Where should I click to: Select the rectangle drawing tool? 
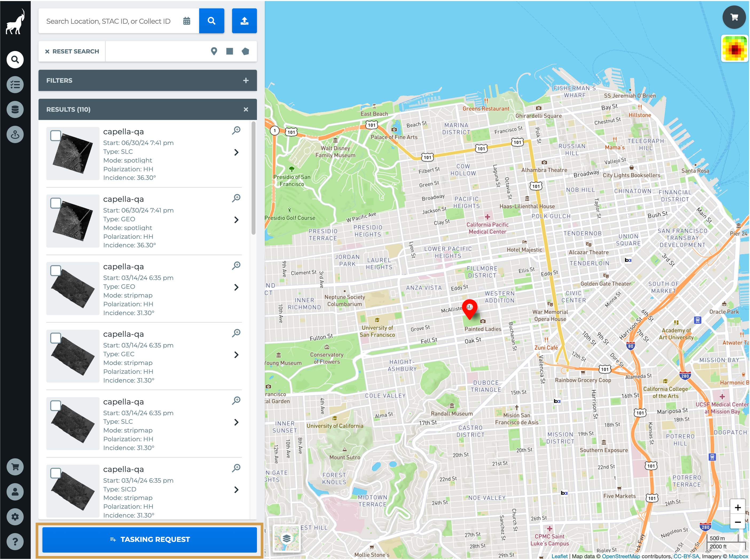[x=230, y=51]
